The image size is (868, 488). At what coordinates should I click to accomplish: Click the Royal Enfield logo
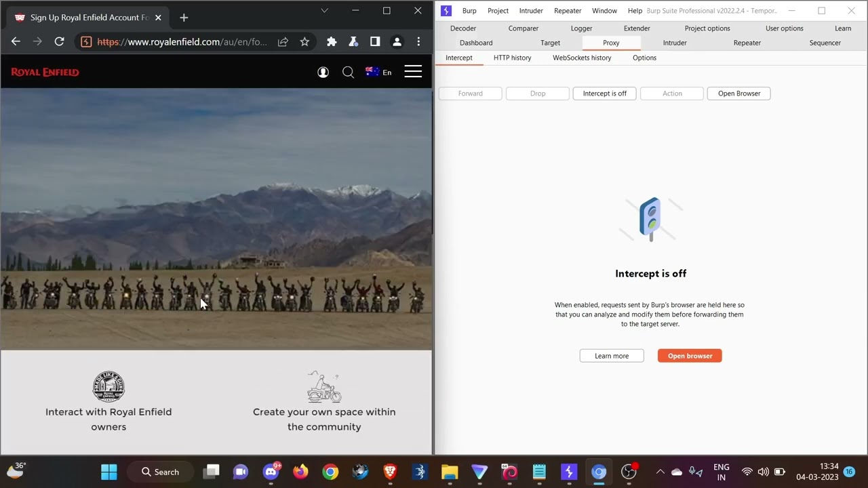[45, 72]
